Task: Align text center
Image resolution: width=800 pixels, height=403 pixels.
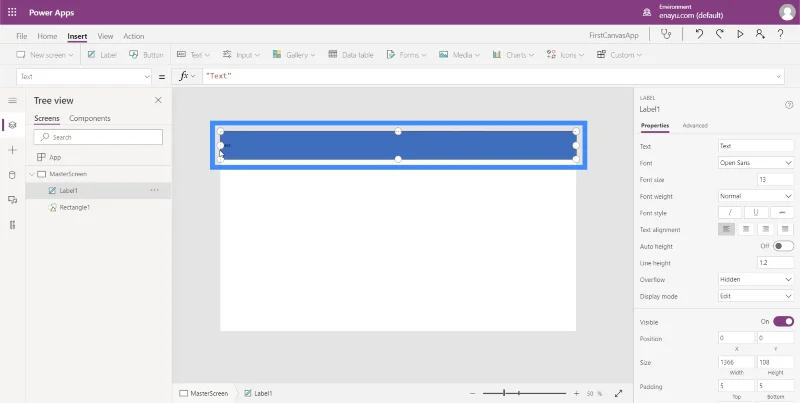Action: (x=746, y=230)
